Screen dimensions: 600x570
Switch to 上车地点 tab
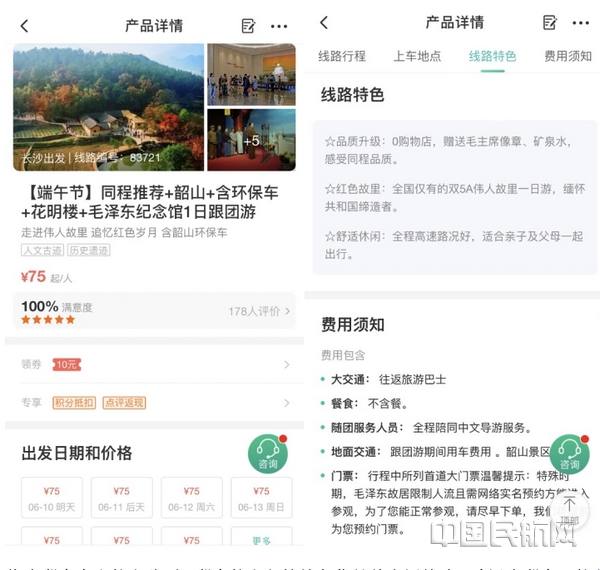pos(417,56)
